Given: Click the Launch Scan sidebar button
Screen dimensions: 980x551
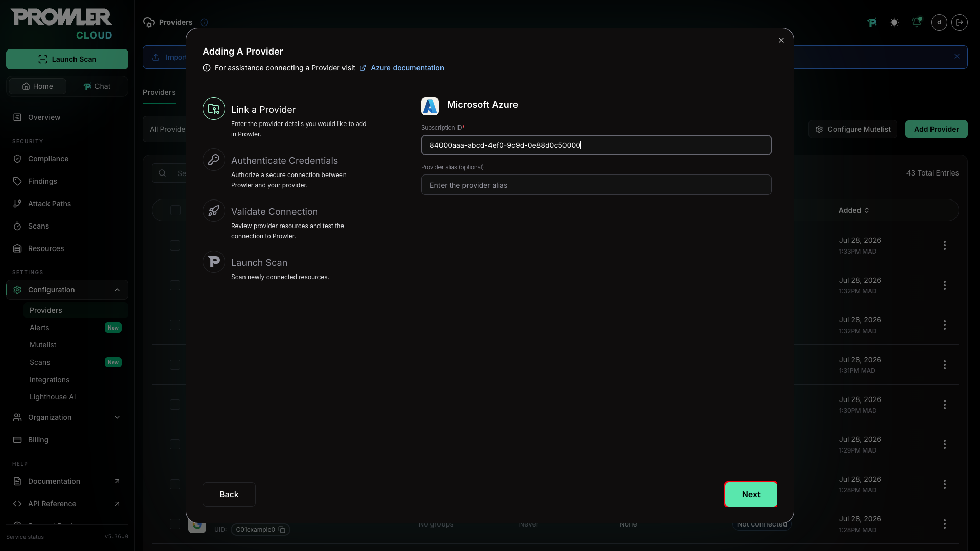Looking at the screenshot, I should 67,59.
